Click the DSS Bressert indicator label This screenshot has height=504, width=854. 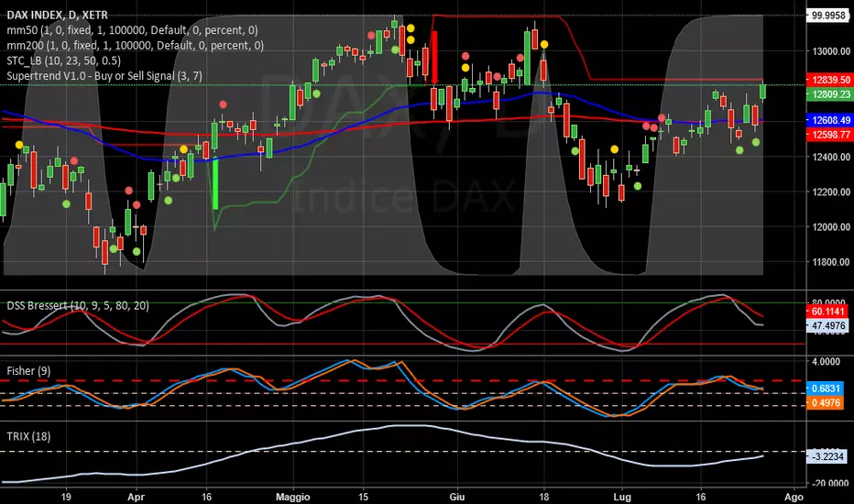tap(78, 306)
